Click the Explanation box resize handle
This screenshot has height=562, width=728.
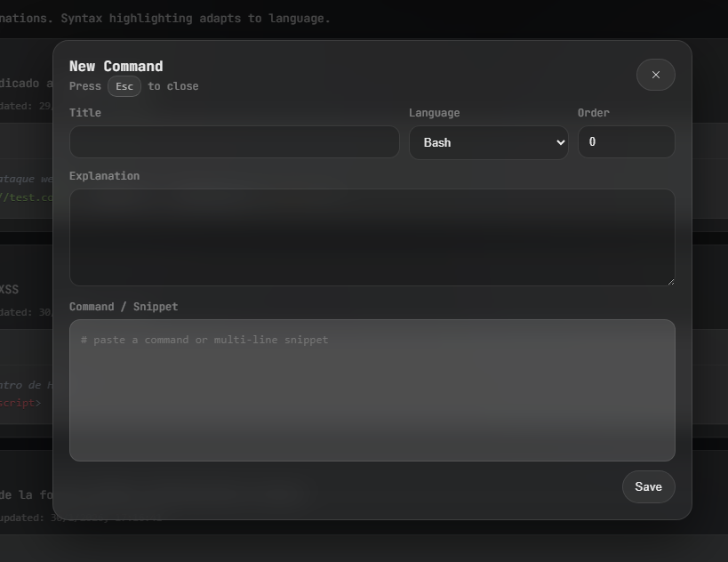tap(670, 281)
